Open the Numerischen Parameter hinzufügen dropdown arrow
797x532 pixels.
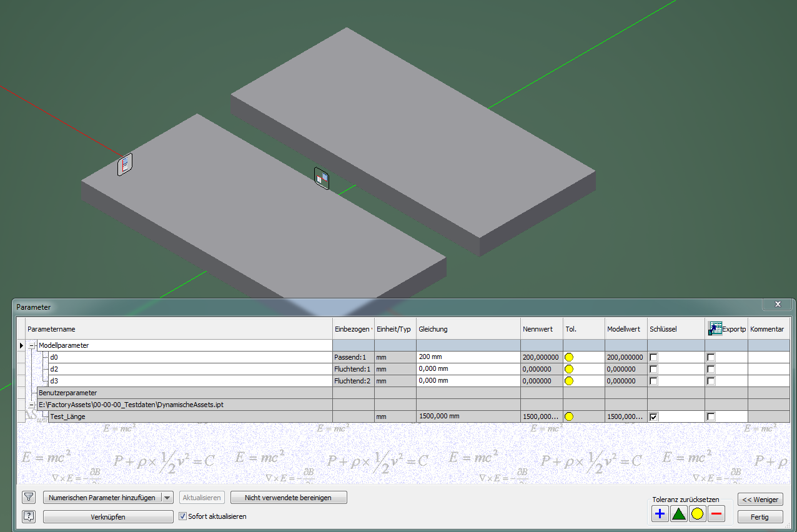tap(167, 497)
